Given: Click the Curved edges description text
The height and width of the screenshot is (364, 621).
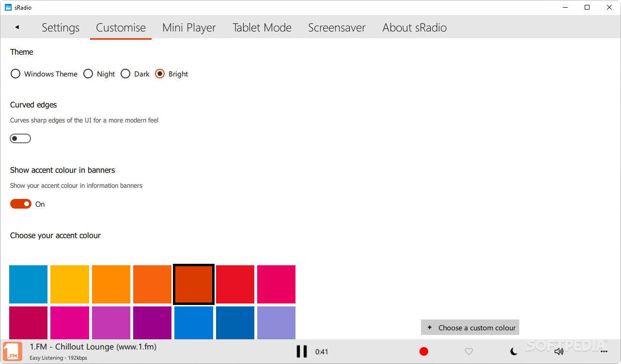Looking at the screenshot, I should pos(84,120).
